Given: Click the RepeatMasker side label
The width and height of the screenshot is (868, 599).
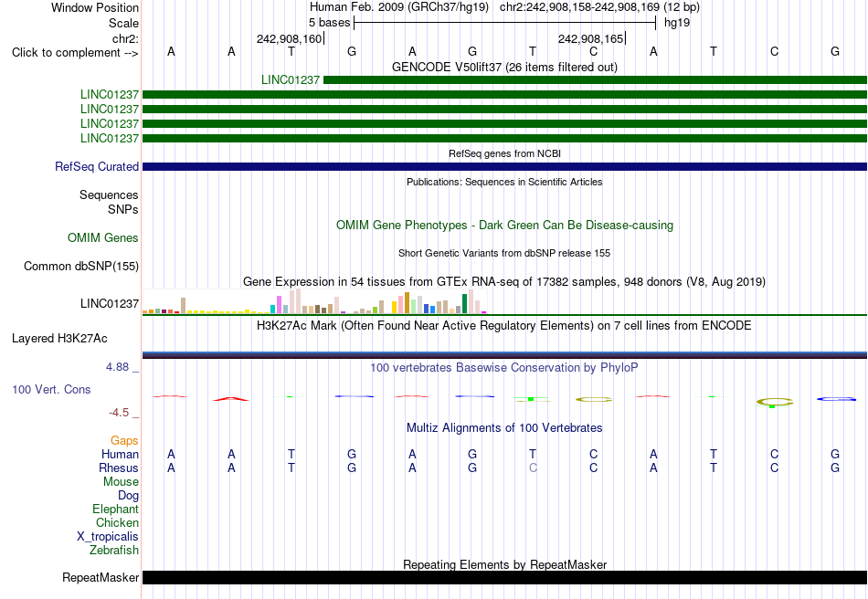Looking at the screenshot, I should point(101,577).
